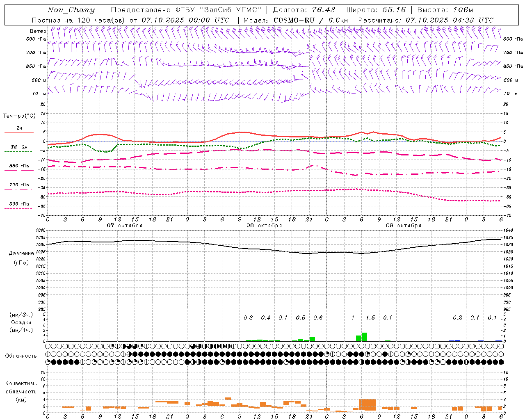Click forecast start time 07.10.2025 00:00 UTC

pos(185,20)
